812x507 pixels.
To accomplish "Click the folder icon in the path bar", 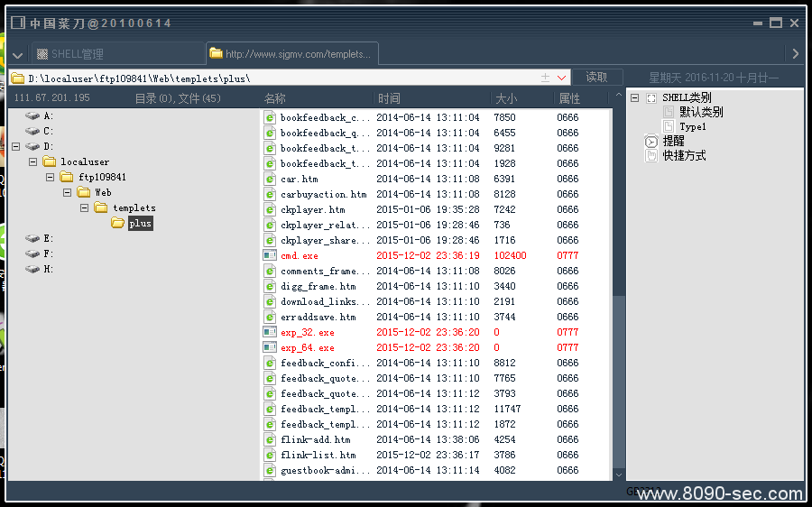I will [18, 78].
